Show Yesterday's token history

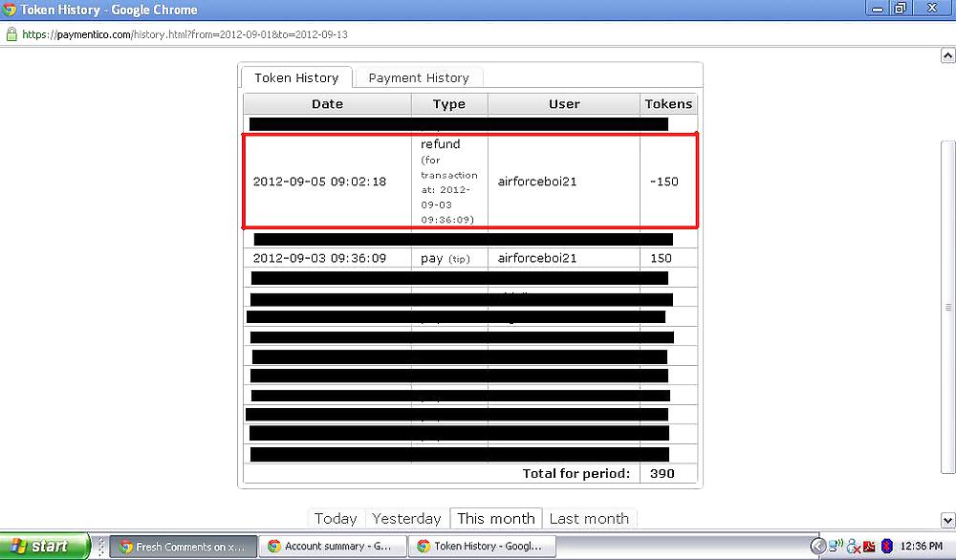(406, 518)
